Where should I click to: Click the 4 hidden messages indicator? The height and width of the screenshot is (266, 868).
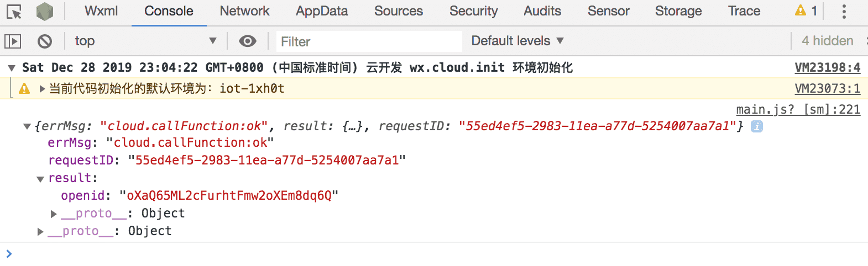coord(827,41)
